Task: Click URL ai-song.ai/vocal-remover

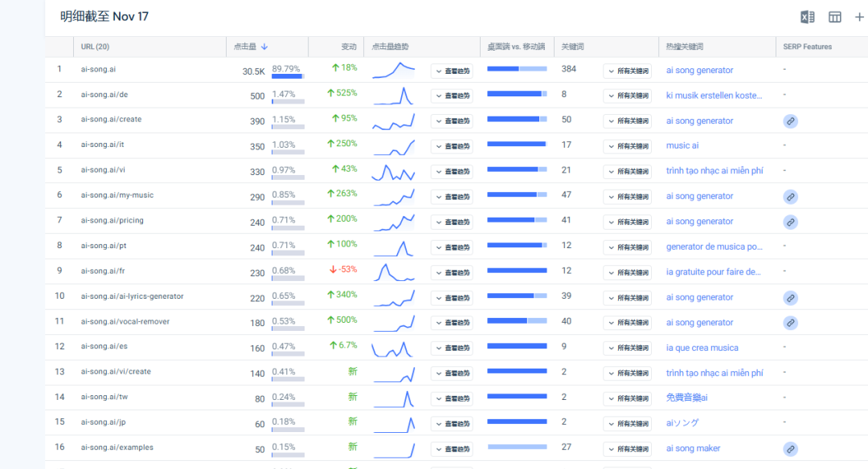Action: 125,321
